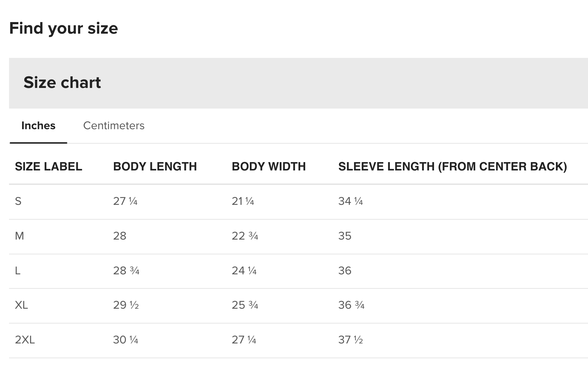Click the BODY LENGTH column header
The width and height of the screenshot is (588, 376).
click(x=155, y=166)
